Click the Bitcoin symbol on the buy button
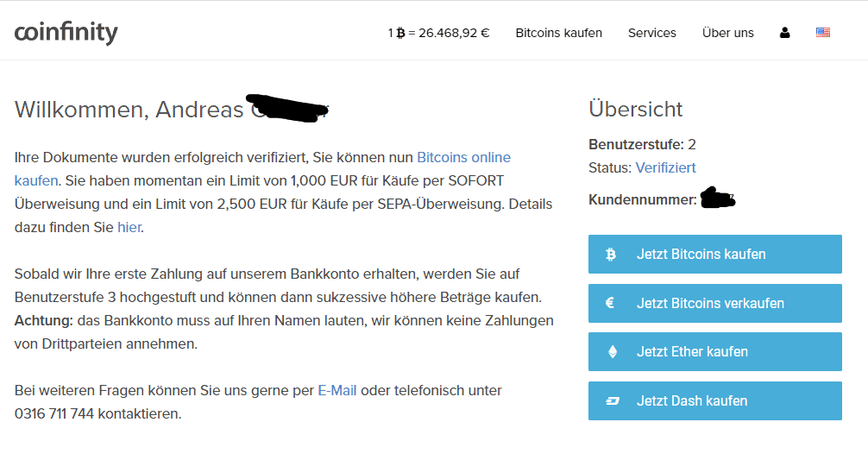This screenshot has height=460, width=868. [x=611, y=254]
